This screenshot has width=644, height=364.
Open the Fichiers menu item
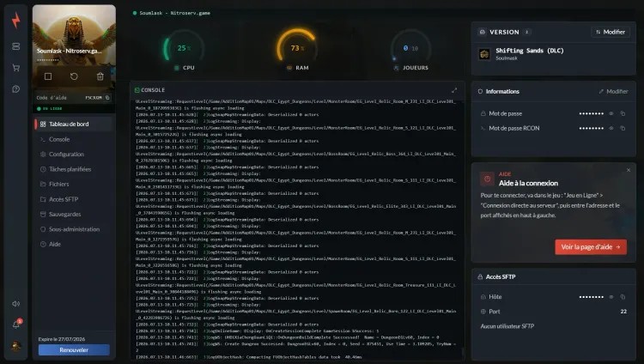pos(74,184)
